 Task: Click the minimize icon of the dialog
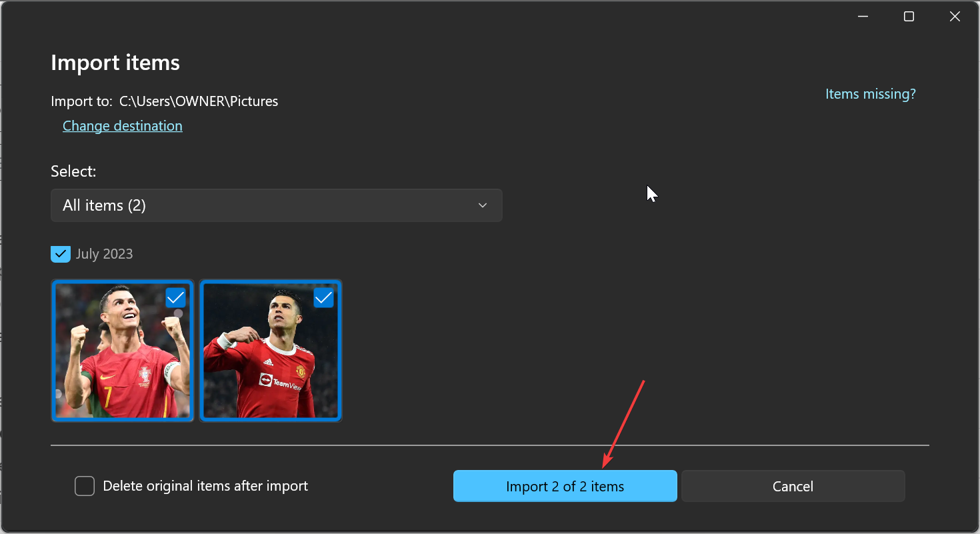click(x=863, y=16)
